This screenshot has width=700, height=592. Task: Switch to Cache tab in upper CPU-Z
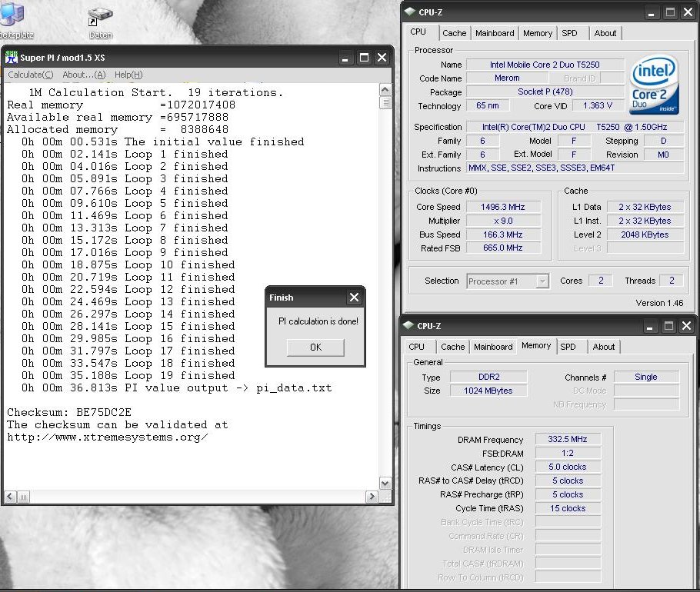(x=454, y=33)
